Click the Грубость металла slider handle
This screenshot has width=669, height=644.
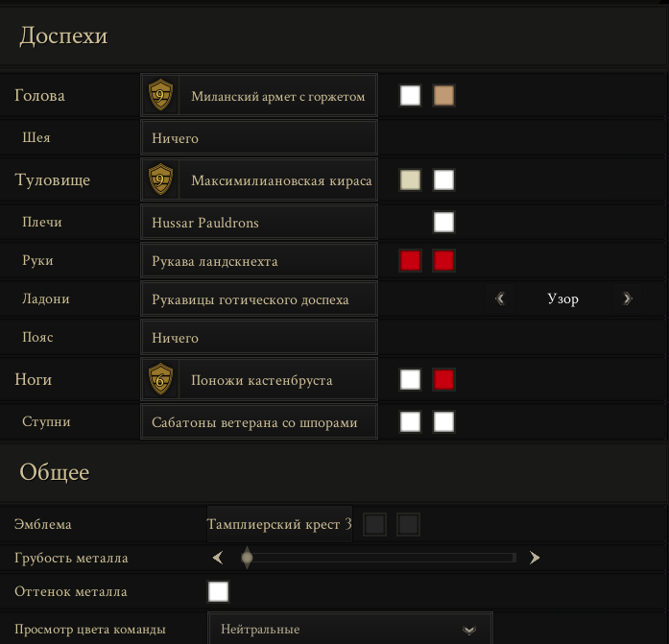click(x=247, y=558)
